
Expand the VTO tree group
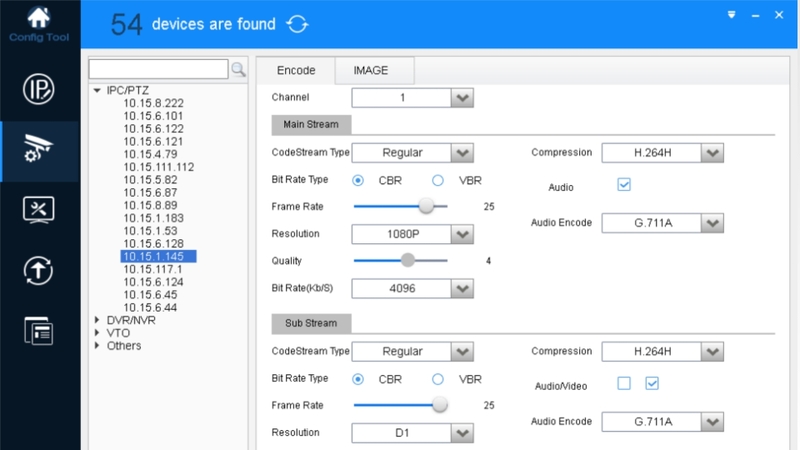[x=97, y=333]
